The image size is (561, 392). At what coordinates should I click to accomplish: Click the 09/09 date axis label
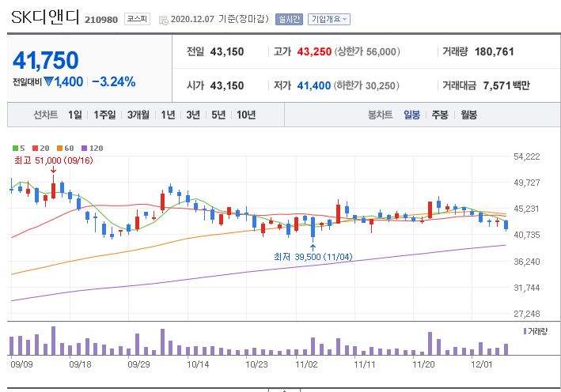click(21, 364)
